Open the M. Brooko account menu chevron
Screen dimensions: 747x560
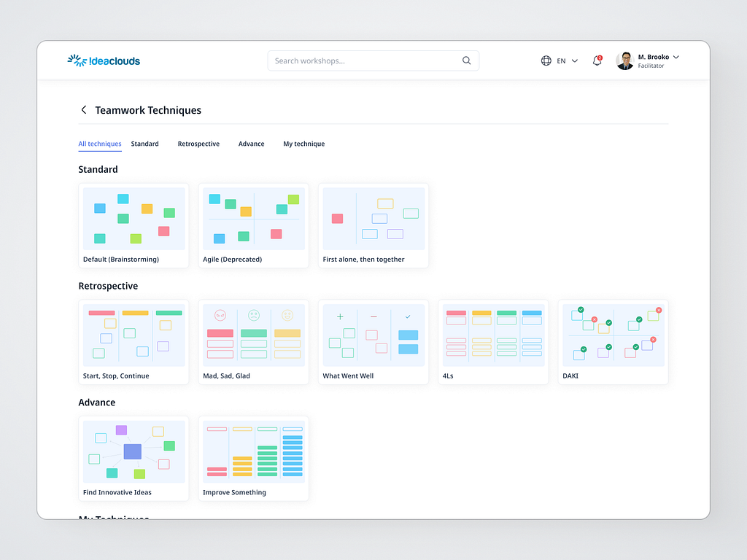coord(676,57)
